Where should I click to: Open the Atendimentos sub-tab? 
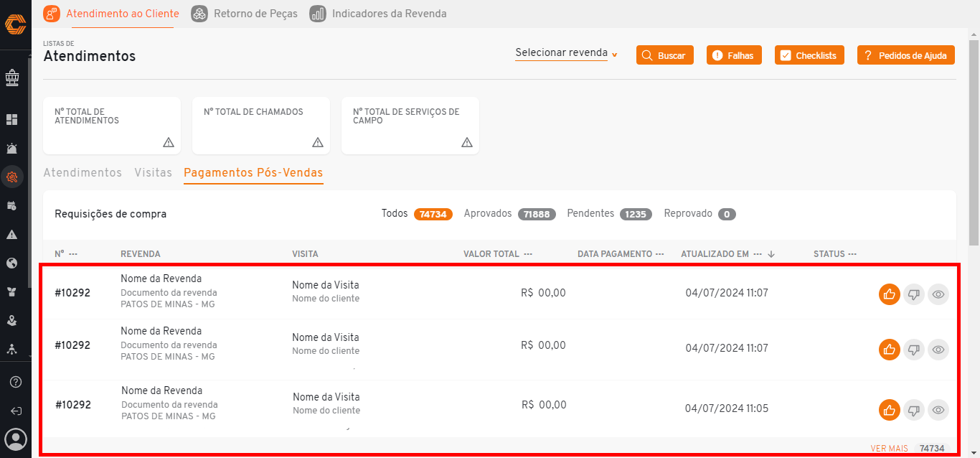83,173
